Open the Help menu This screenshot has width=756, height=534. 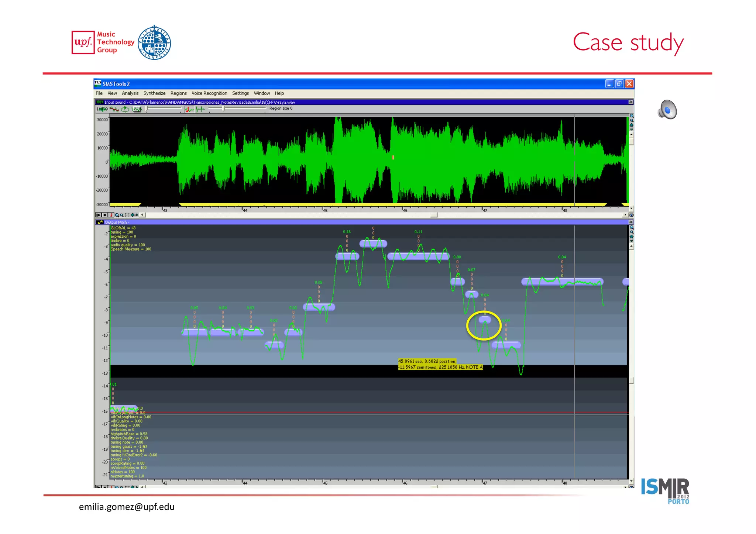(279, 93)
